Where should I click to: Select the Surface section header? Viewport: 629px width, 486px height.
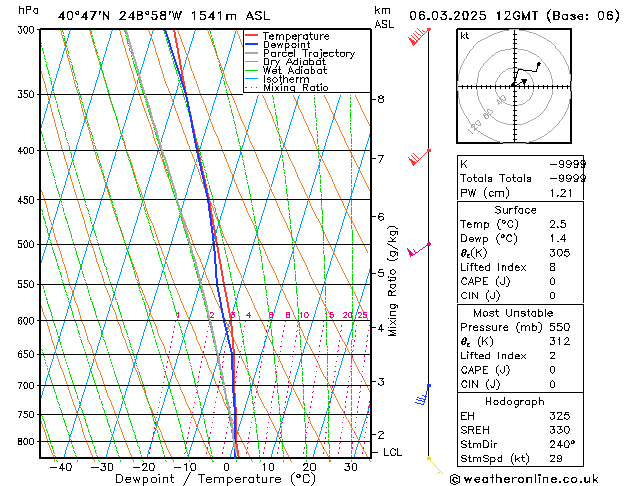click(x=515, y=210)
